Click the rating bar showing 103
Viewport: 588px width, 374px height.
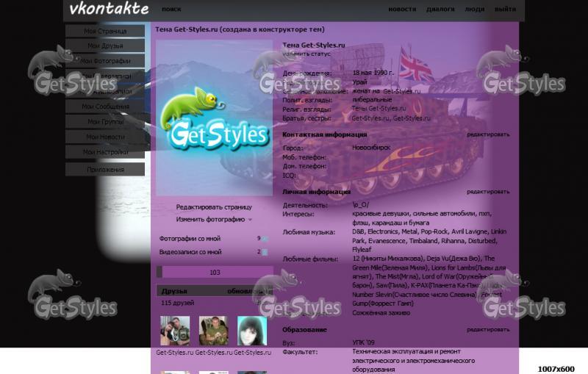[x=215, y=272]
